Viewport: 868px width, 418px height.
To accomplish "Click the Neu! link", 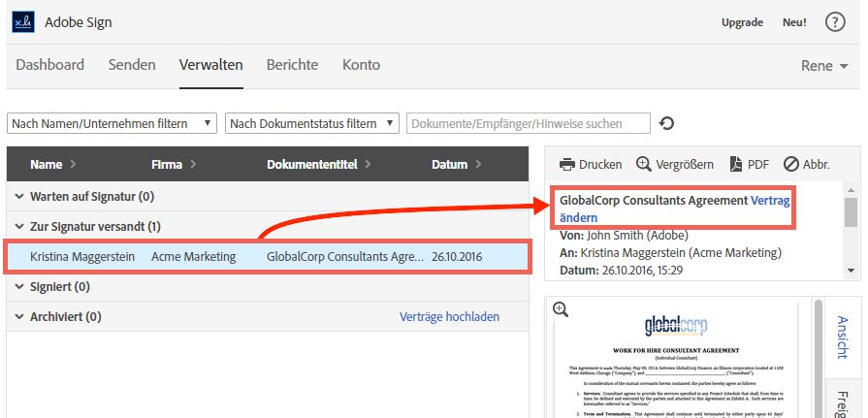I will click(794, 22).
